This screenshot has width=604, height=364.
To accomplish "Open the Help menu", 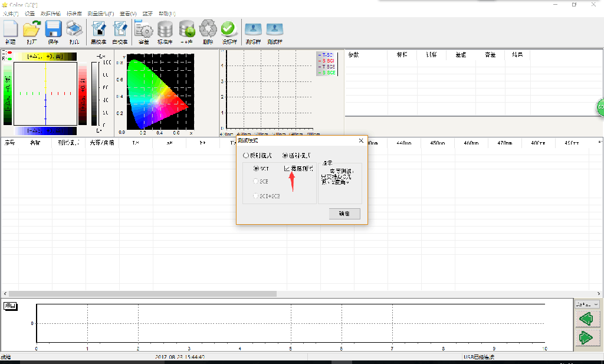I will pos(167,13).
